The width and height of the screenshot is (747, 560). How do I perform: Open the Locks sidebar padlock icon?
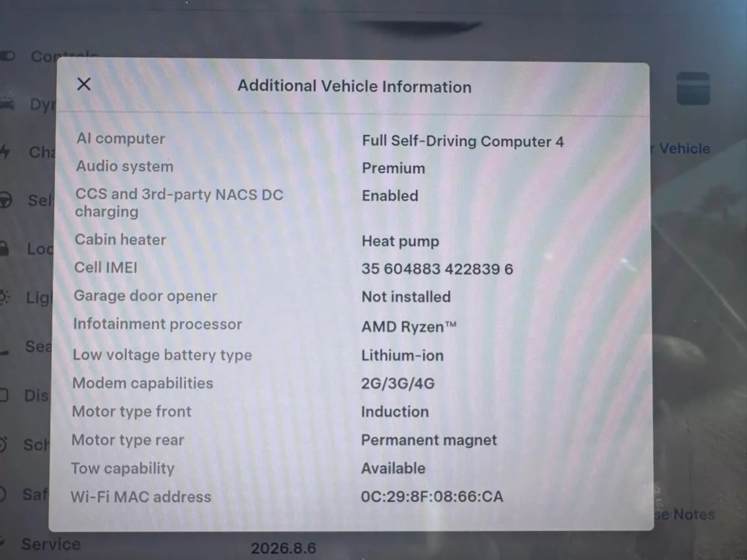click(x=4, y=249)
